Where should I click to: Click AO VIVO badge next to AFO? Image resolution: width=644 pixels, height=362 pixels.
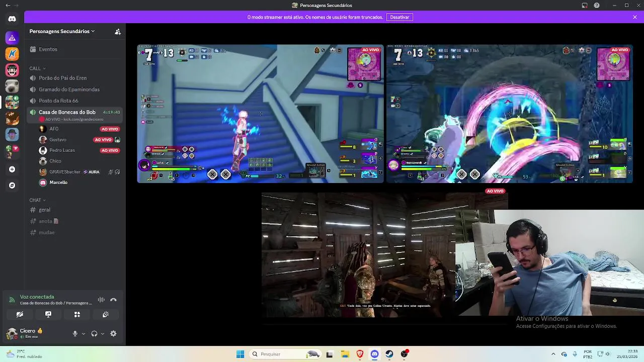(x=110, y=129)
